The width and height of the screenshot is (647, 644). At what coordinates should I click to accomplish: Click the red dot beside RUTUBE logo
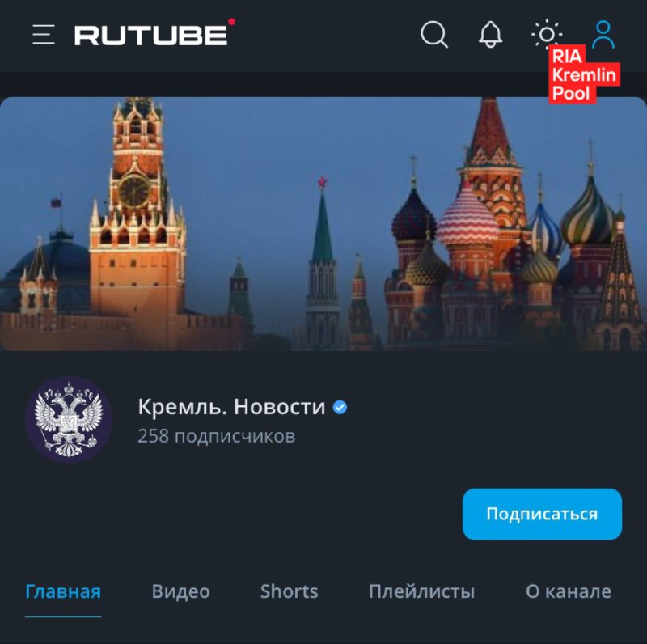click(232, 22)
